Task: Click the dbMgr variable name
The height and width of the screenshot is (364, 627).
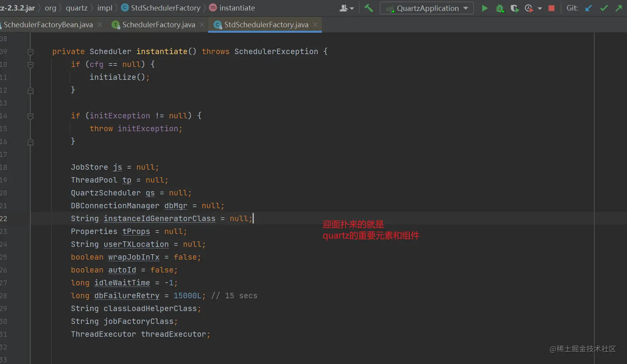Action: click(x=176, y=206)
